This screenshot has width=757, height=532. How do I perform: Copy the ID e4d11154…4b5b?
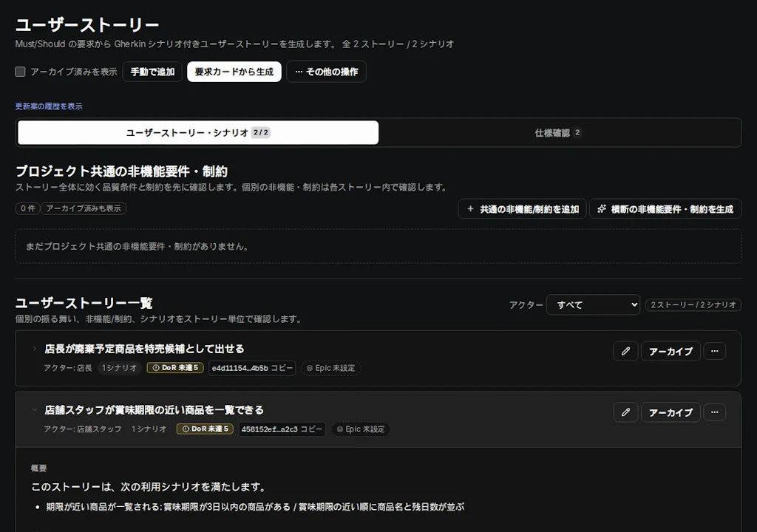pos(252,368)
